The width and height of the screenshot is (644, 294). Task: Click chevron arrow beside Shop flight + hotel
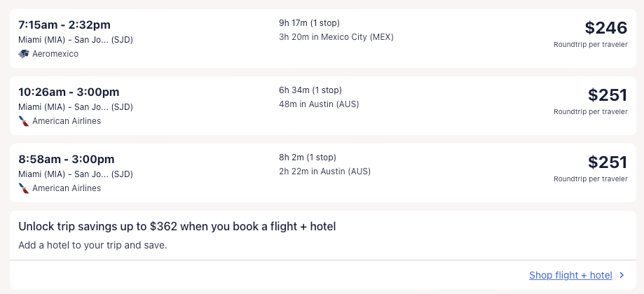(x=622, y=276)
